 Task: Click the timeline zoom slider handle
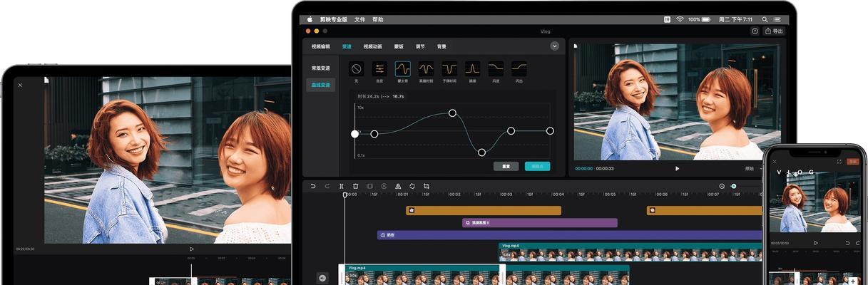pos(733,186)
